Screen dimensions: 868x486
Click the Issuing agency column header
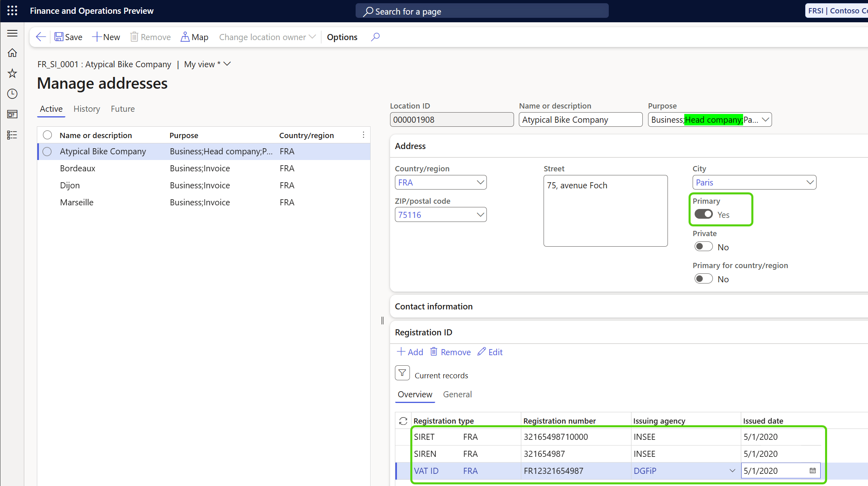click(659, 421)
